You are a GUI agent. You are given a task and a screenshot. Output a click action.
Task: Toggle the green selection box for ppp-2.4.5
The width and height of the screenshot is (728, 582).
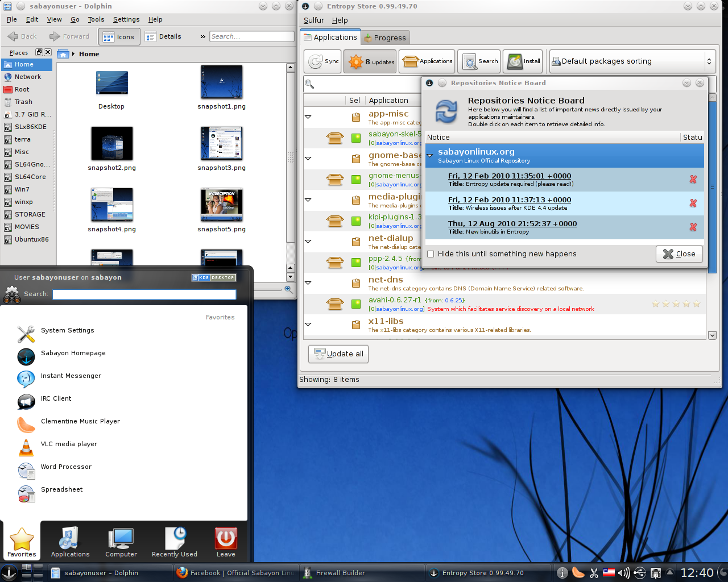pyautogui.click(x=356, y=263)
